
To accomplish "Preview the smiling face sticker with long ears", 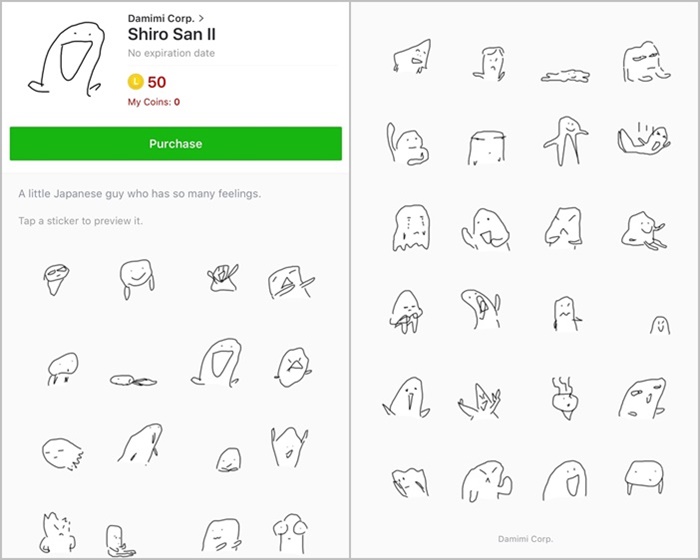I will coord(138,279).
